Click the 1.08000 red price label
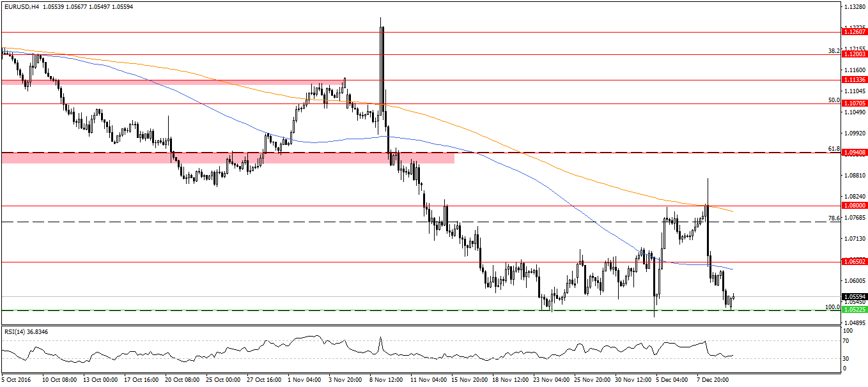Viewport: 868px width, 387px height. [854, 206]
